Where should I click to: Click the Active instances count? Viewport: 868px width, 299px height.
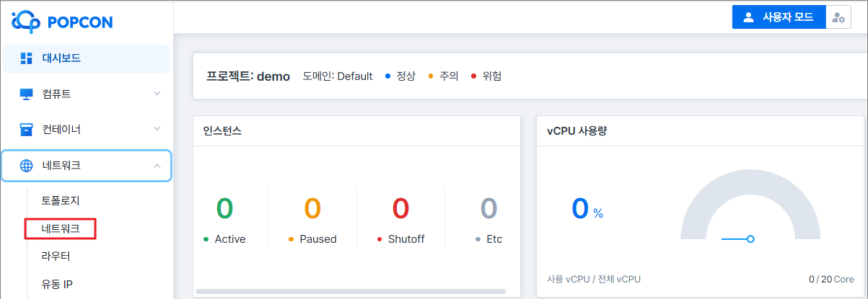point(224,208)
